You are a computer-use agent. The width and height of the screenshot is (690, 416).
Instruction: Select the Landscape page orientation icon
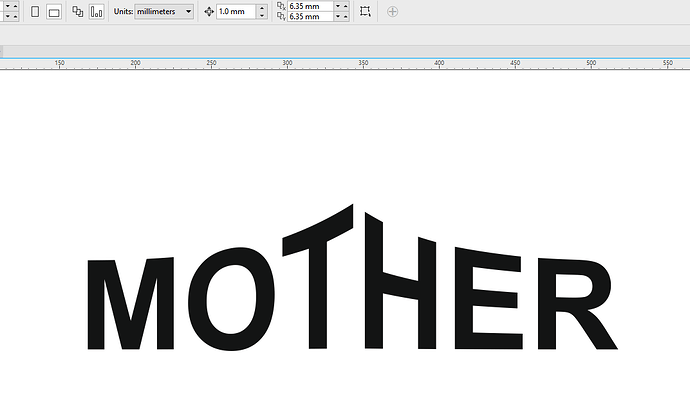click(53, 12)
